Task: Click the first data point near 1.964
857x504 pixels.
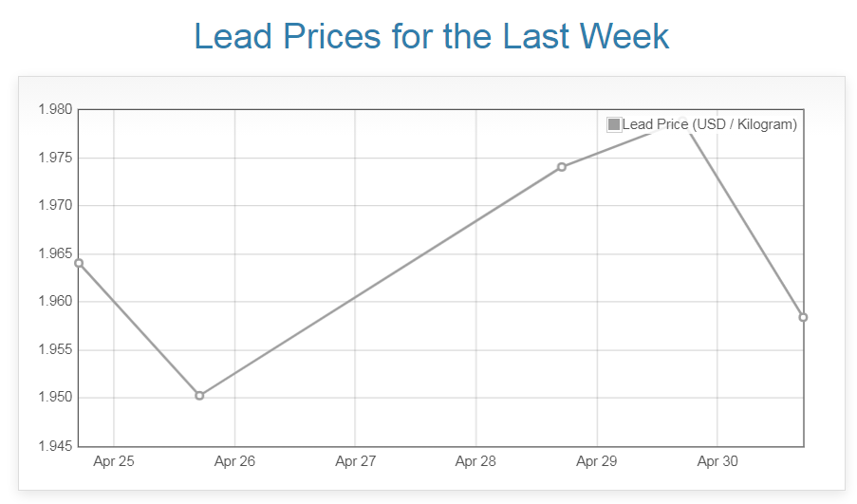Action: (79, 263)
